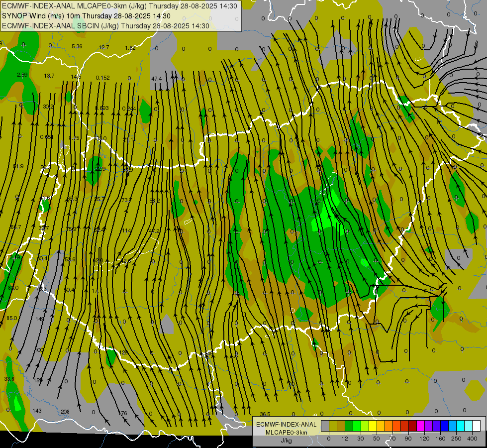Click the legend tick label 90
This screenshot has width=487, height=448.
pos(408,439)
